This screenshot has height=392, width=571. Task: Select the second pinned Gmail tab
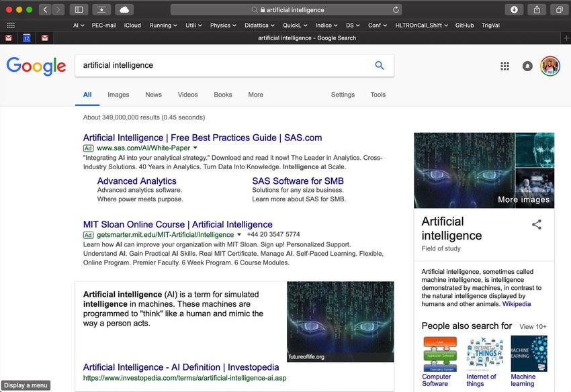pyautogui.click(x=45, y=38)
